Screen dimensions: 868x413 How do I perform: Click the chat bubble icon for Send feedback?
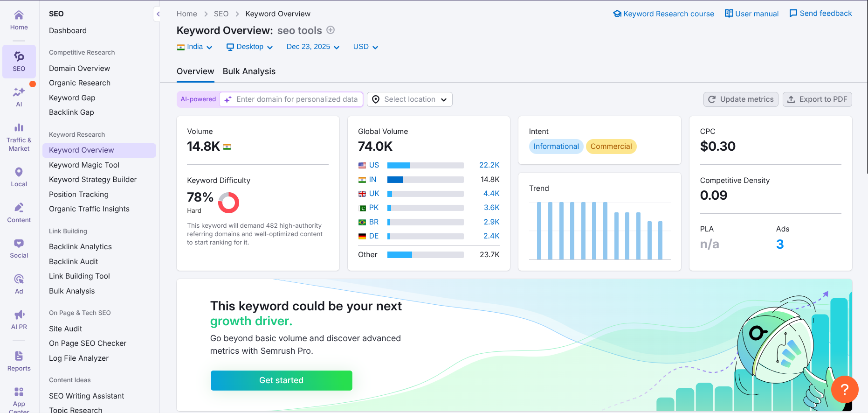pos(793,14)
